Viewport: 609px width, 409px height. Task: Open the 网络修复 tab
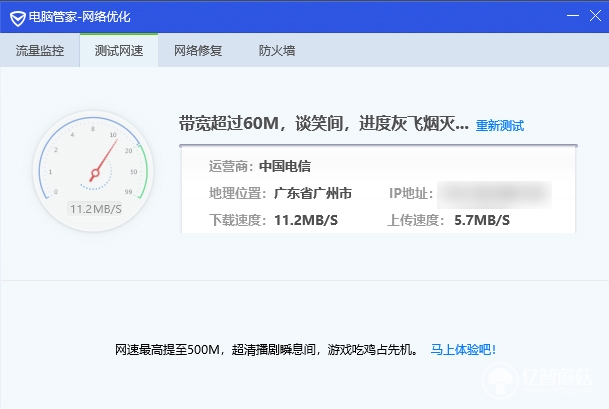198,50
